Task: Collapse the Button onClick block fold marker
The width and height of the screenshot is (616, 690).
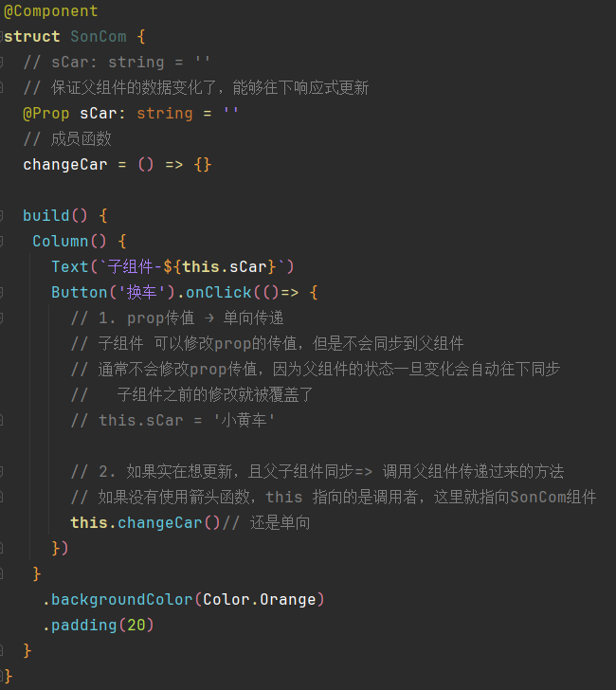Action: pyautogui.click(x=1, y=292)
